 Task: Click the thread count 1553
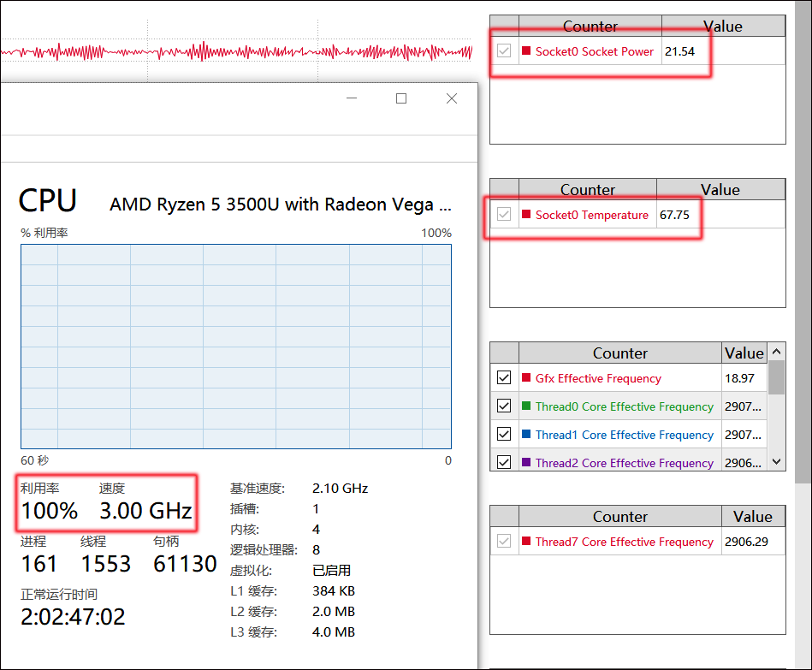[x=105, y=564]
